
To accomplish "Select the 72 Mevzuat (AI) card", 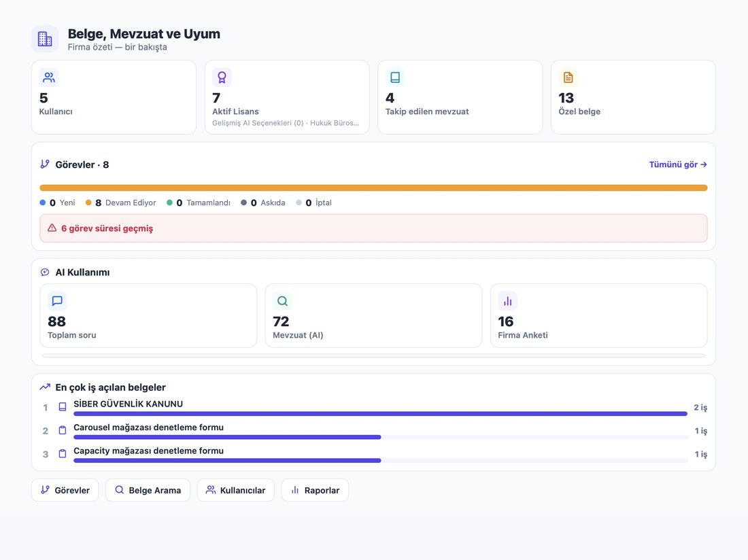I will click(x=373, y=315).
